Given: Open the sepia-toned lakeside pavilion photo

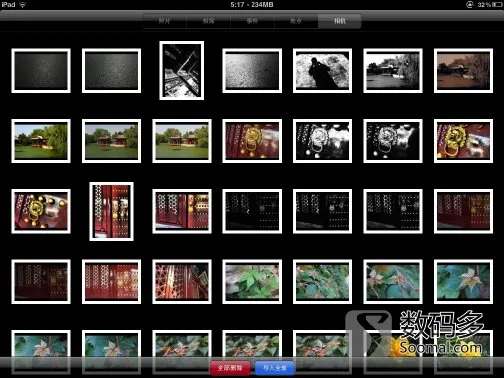Looking at the screenshot, I should pyautogui.click(x=463, y=71).
